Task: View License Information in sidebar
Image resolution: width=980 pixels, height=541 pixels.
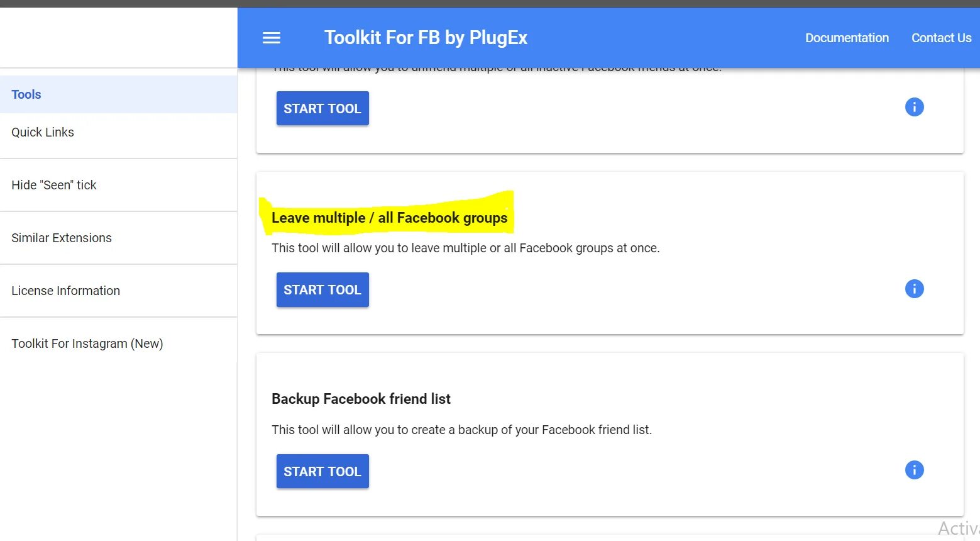Action: coord(65,291)
